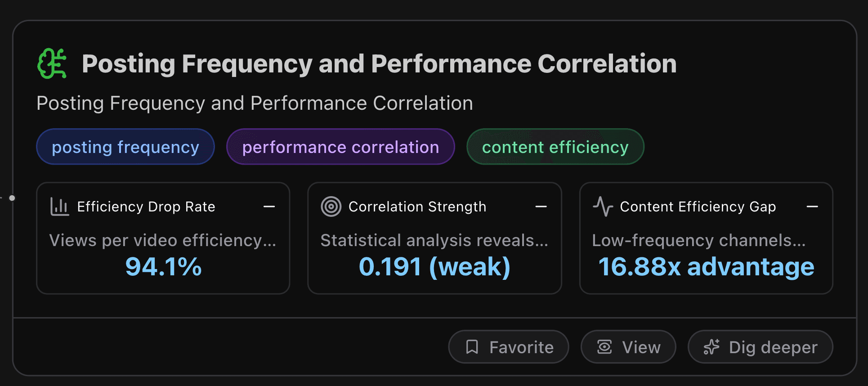Click the bookmark icon inside the Favorite button
Image resolution: width=868 pixels, height=386 pixels.
[x=472, y=347]
